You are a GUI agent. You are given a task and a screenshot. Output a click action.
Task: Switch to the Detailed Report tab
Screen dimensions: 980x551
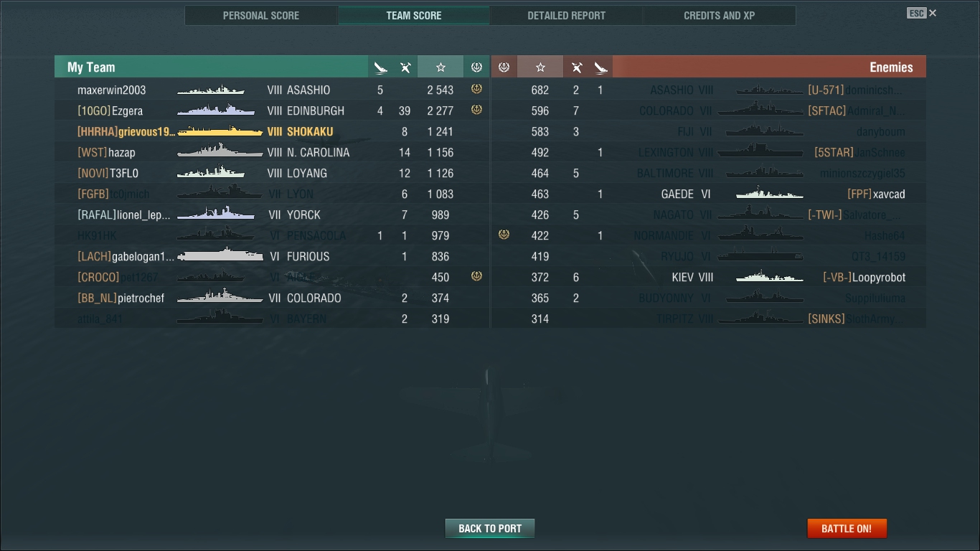click(566, 15)
